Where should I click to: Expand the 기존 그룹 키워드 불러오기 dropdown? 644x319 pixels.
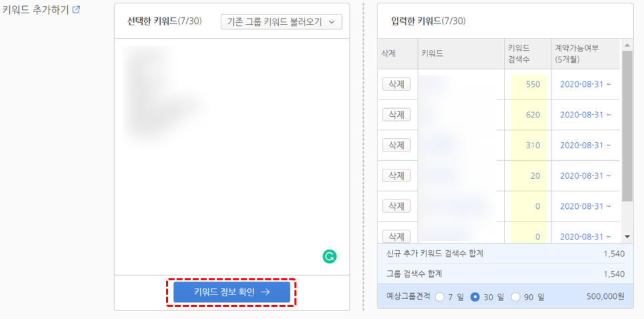281,22
